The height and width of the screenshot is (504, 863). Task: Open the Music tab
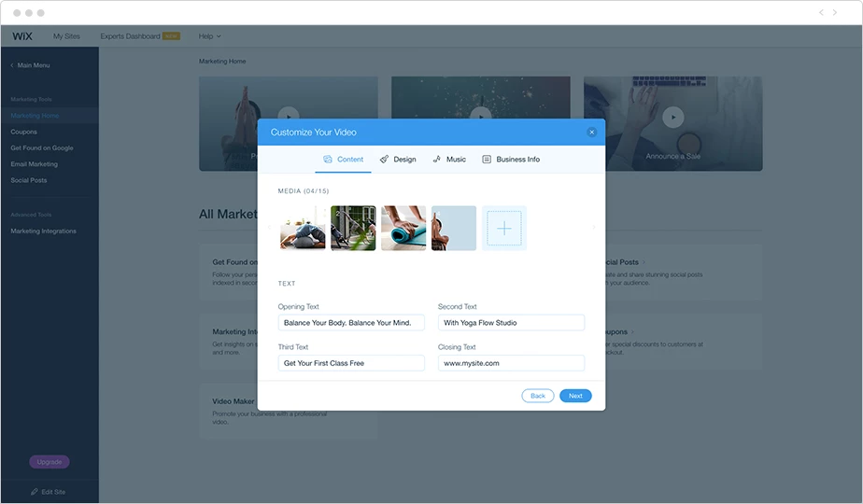click(x=449, y=160)
